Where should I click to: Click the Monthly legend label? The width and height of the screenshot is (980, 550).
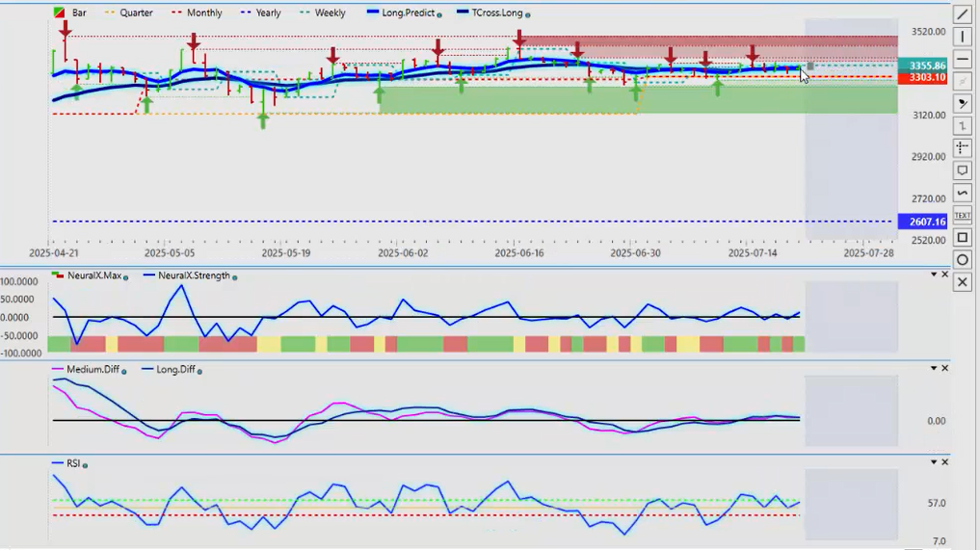pyautogui.click(x=203, y=13)
